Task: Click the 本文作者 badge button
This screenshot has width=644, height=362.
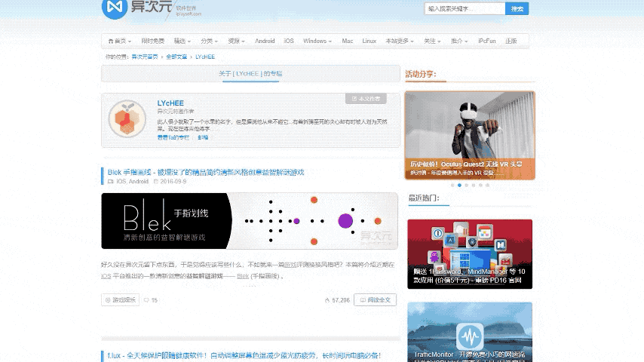Action: coord(366,99)
